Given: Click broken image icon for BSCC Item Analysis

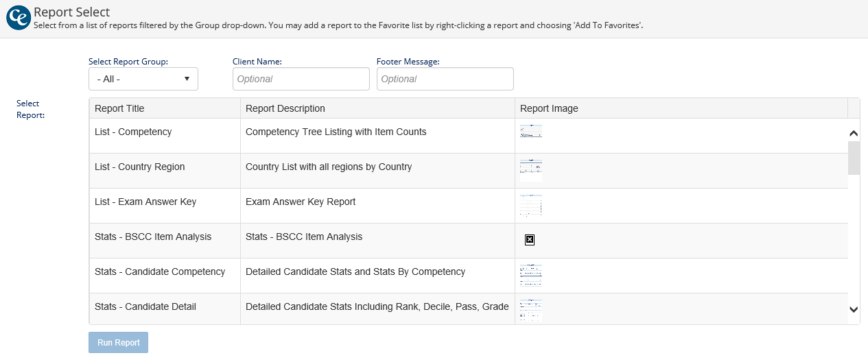Looking at the screenshot, I should coord(530,239).
